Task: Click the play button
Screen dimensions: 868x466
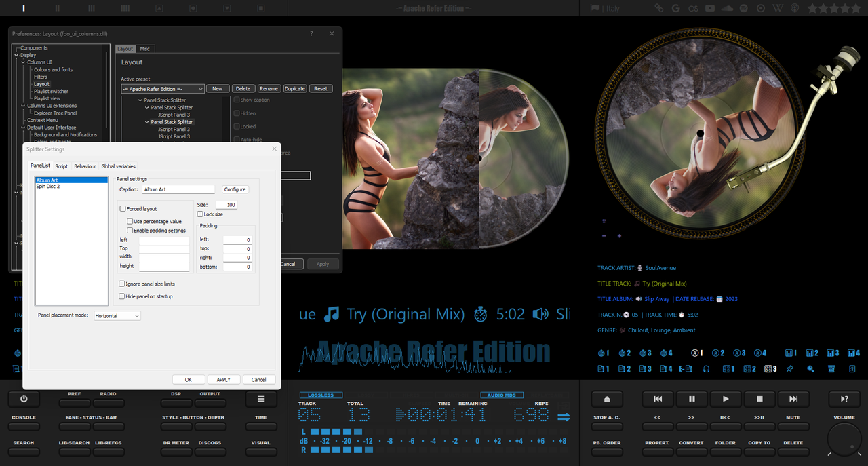Action: [726, 399]
